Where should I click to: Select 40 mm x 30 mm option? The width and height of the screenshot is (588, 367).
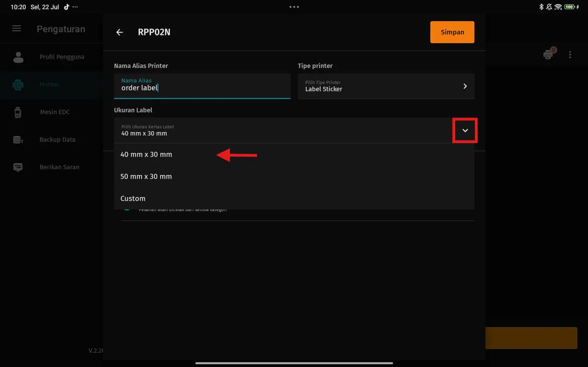(146, 155)
